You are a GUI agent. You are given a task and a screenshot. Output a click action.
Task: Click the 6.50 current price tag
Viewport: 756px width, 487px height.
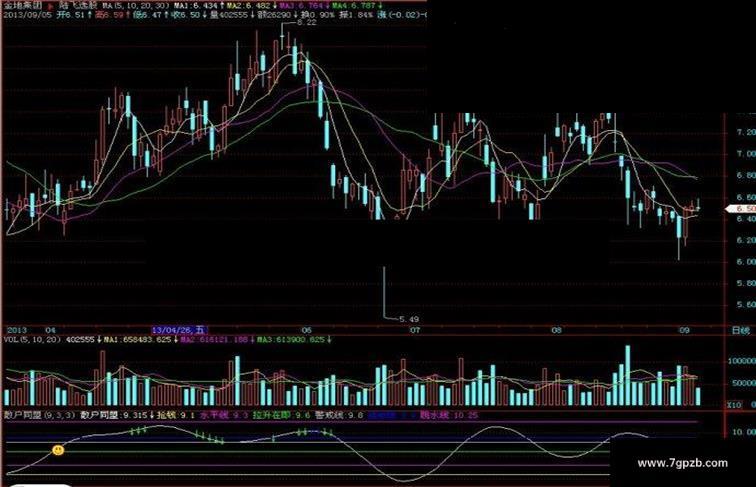click(x=742, y=209)
